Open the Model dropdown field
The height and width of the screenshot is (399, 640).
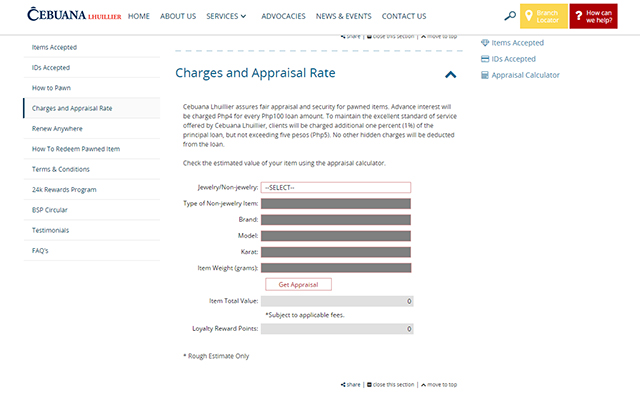point(336,236)
